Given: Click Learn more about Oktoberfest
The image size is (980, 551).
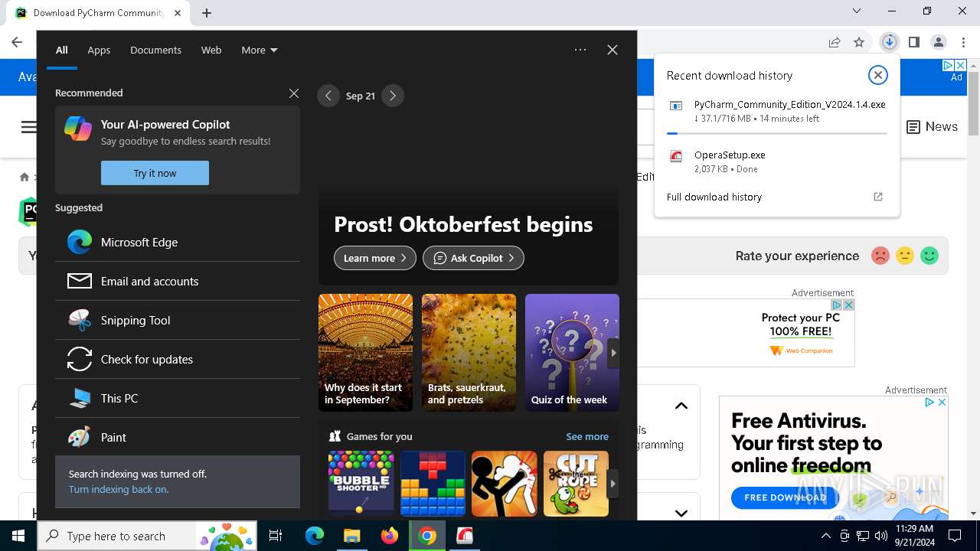Looking at the screenshot, I should tap(374, 258).
